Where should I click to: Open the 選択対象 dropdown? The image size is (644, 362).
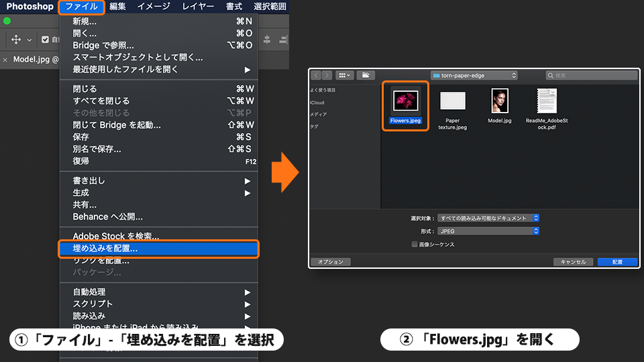tap(488, 218)
